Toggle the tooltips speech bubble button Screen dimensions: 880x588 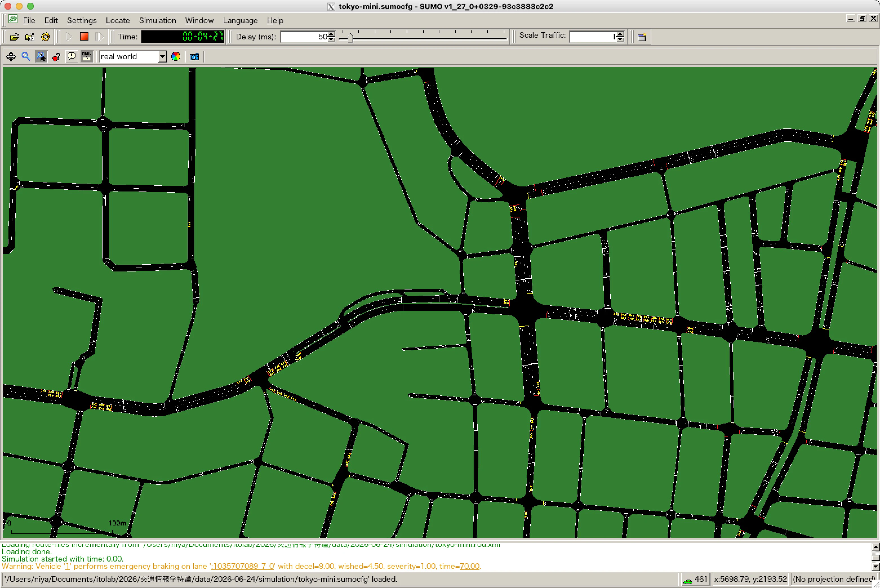[71, 57]
